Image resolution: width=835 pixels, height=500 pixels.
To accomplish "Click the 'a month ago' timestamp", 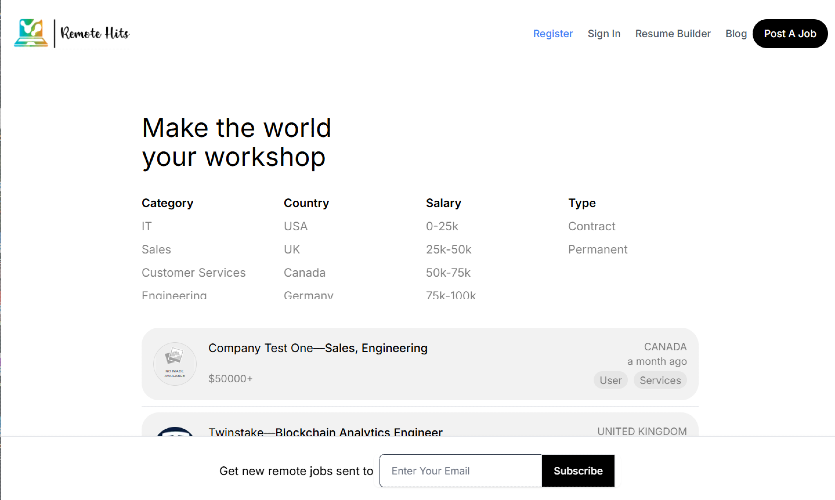I will coord(657,361).
